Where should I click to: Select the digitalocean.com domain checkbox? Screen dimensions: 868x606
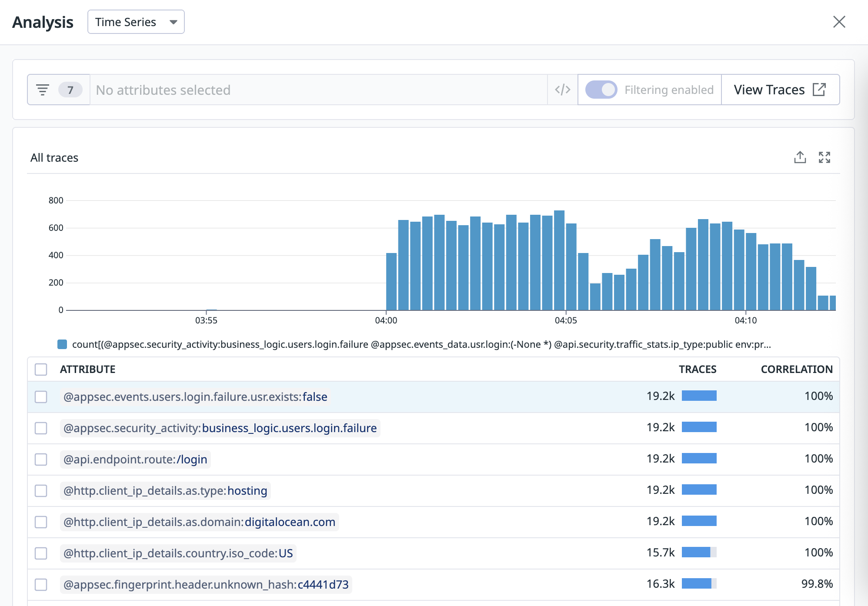[x=41, y=522]
